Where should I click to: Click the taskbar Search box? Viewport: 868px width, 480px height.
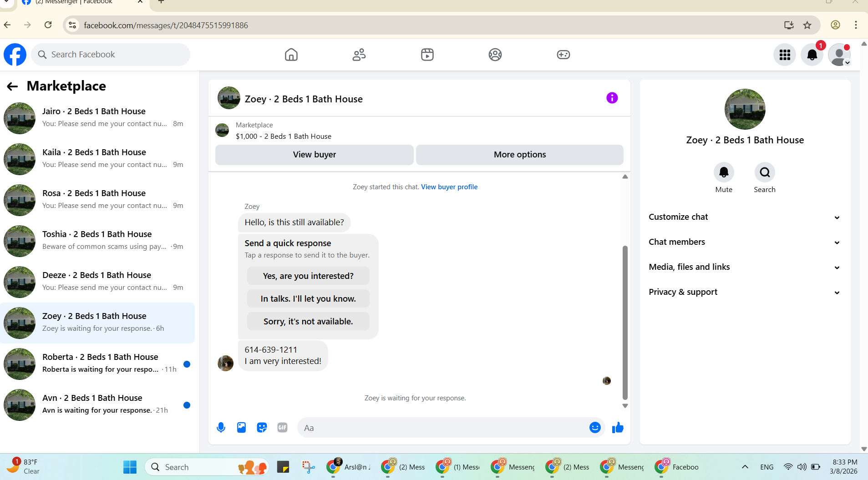(x=207, y=467)
